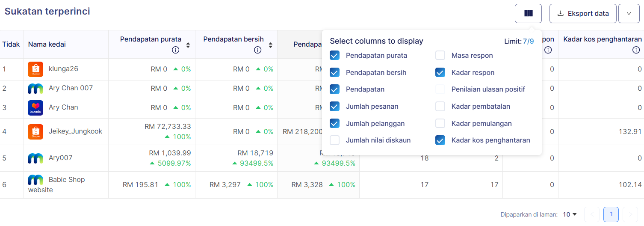
Task: Enable the Masa respon column checkbox
Action: click(440, 55)
